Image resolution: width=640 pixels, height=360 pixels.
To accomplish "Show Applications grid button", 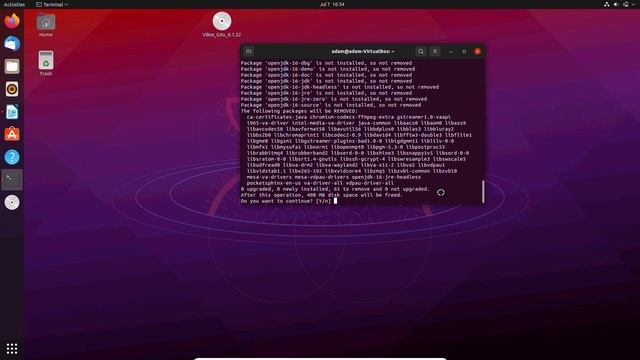I will point(12,348).
